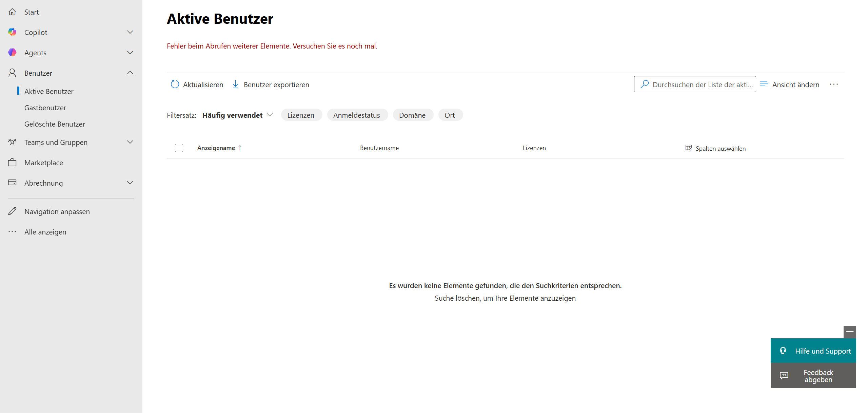Click Feedback abgeben button
Image resolution: width=868 pixels, height=413 pixels.
point(813,376)
